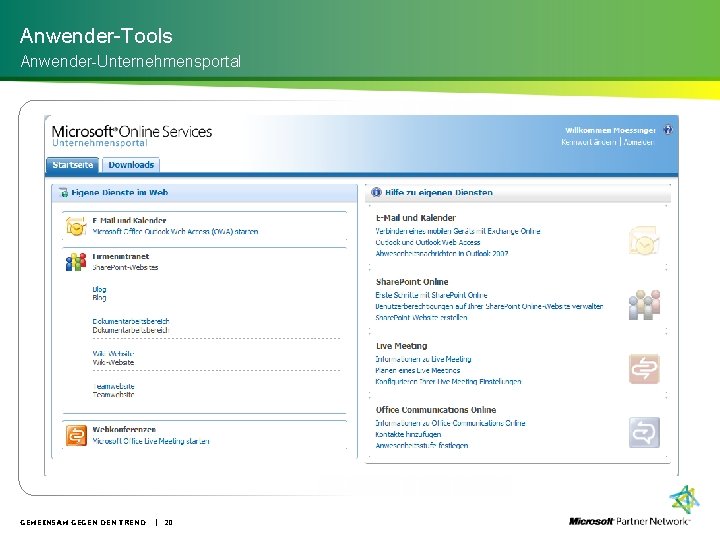Viewport: 720px width, 540px height.
Task: Click the Eigene Dienste im Web header icon
Action: click(x=63, y=193)
